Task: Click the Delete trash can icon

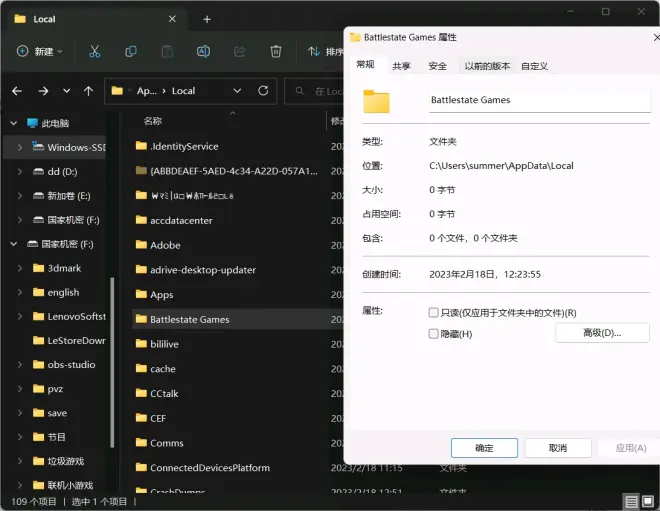Action: pyautogui.click(x=276, y=51)
